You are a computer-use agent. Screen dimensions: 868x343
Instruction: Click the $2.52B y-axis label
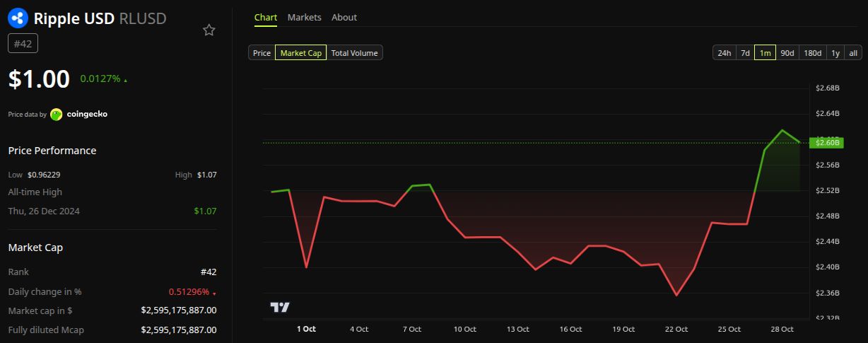pos(827,190)
